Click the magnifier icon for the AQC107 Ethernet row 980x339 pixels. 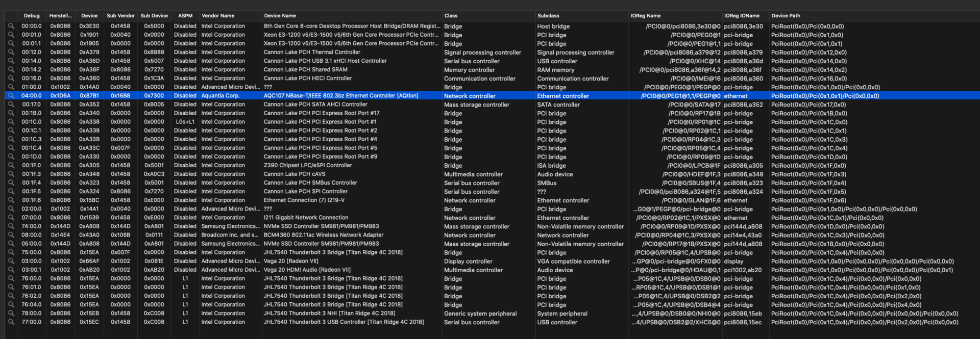click(11, 96)
